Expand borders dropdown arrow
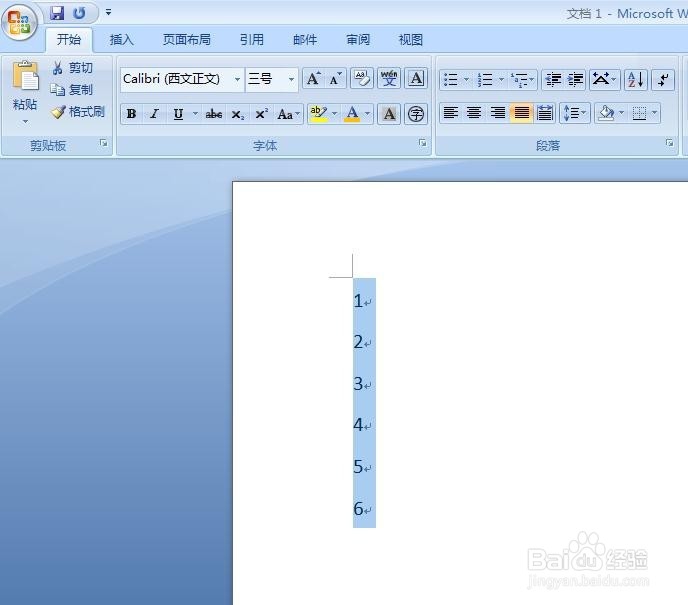The height and width of the screenshot is (605, 688). pos(655,113)
